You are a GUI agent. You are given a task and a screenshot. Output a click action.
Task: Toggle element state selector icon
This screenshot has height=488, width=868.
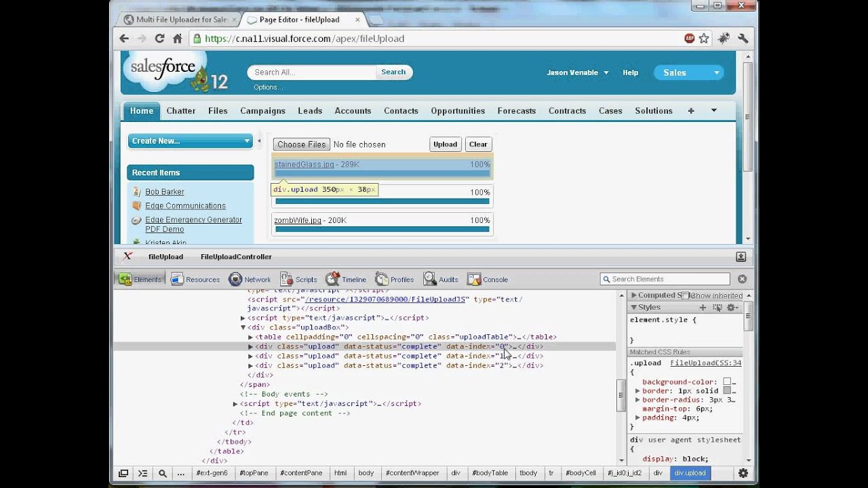[x=717, y=308]
